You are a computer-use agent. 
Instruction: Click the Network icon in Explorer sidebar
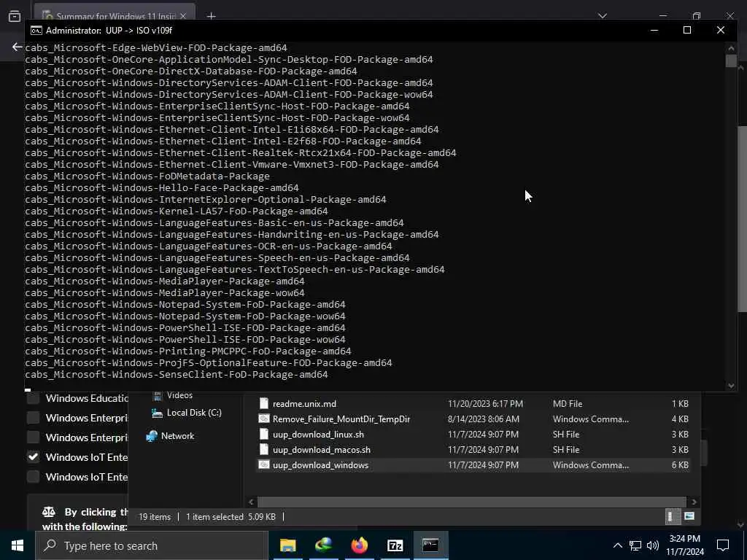152,436
